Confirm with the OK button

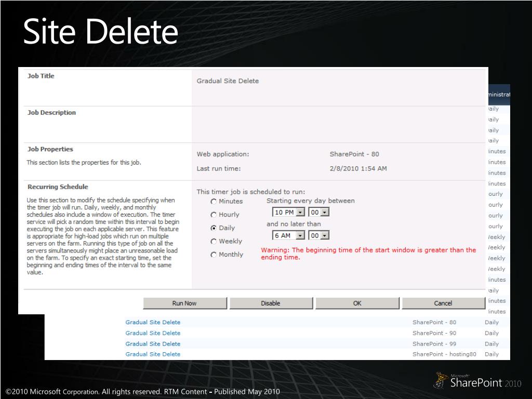click(357, 303)
